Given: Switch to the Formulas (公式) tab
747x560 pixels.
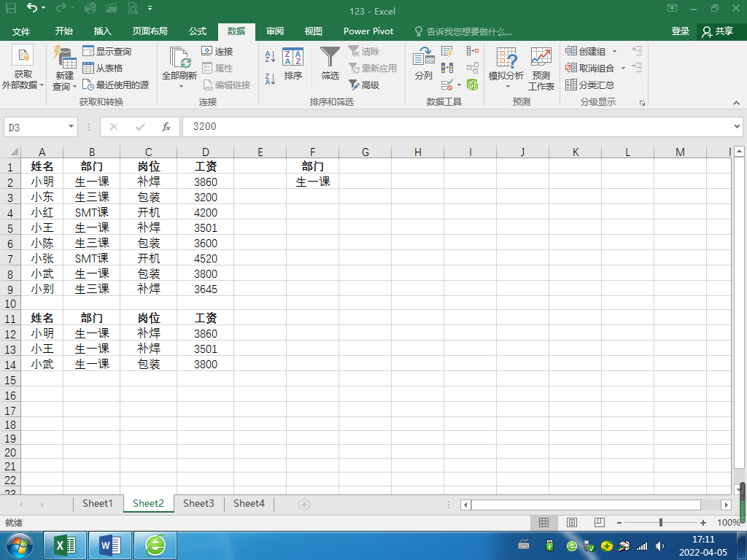Looking at the screenshot, I should pyautogui.click(x=197, y=31).
